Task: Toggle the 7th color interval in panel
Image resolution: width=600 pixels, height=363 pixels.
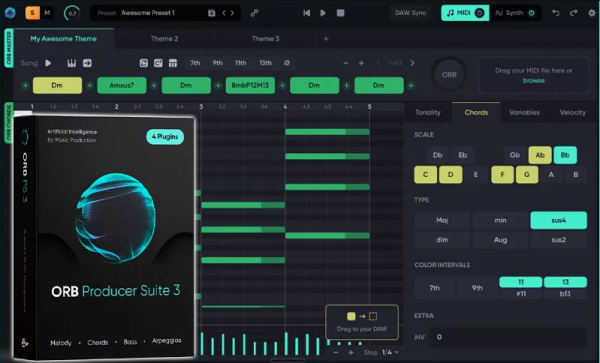Action: click(x=434, y=288)
